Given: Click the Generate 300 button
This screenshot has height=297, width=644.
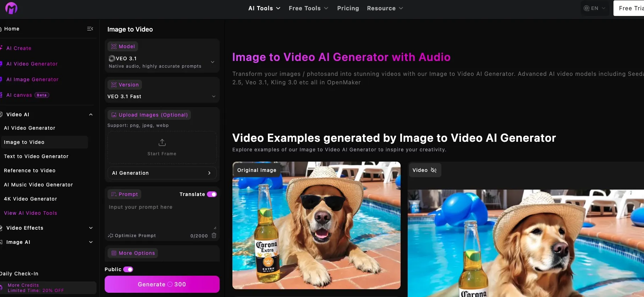Looking at the screenshot, I should 162,284.
